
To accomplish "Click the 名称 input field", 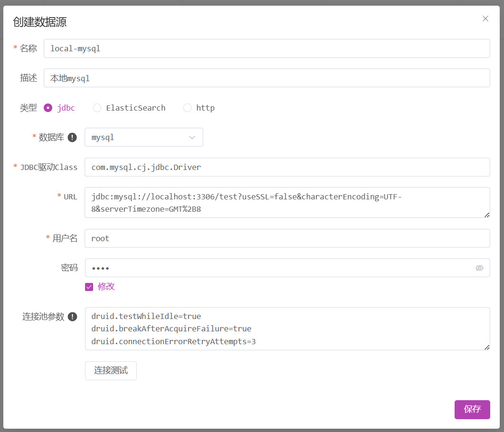I will point(267,48).
